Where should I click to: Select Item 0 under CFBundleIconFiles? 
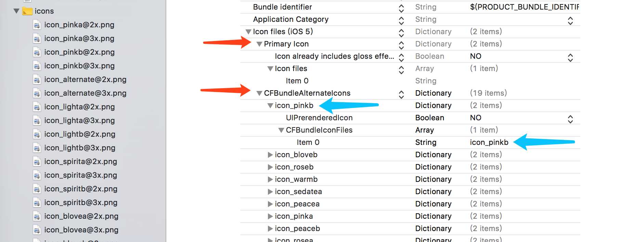coord(308,143)
